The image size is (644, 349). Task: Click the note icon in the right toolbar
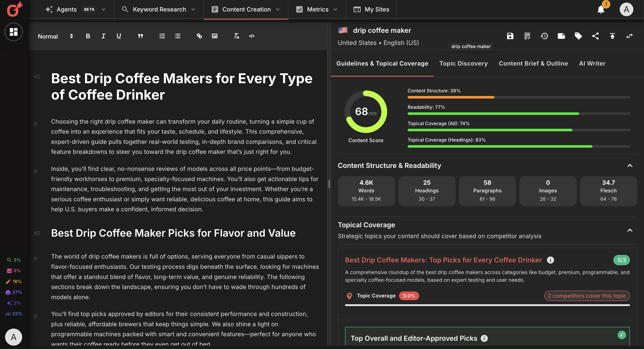tap(561, 36)
